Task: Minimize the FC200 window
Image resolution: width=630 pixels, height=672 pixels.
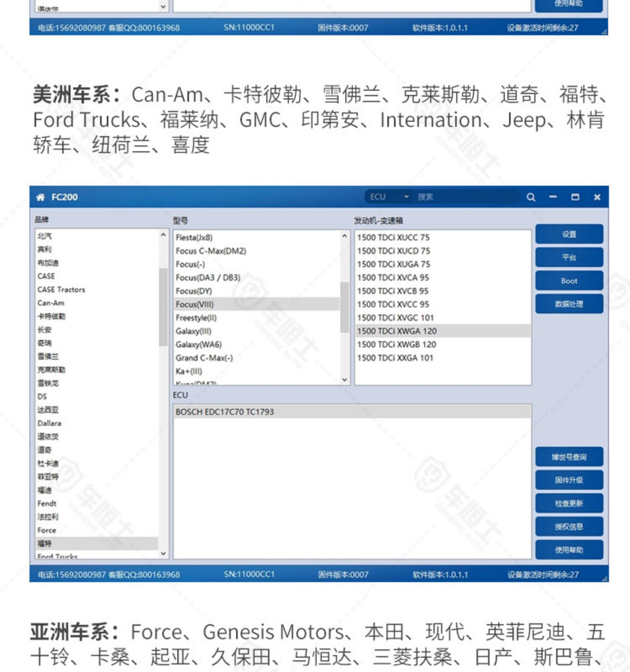Action: (553, 197)
